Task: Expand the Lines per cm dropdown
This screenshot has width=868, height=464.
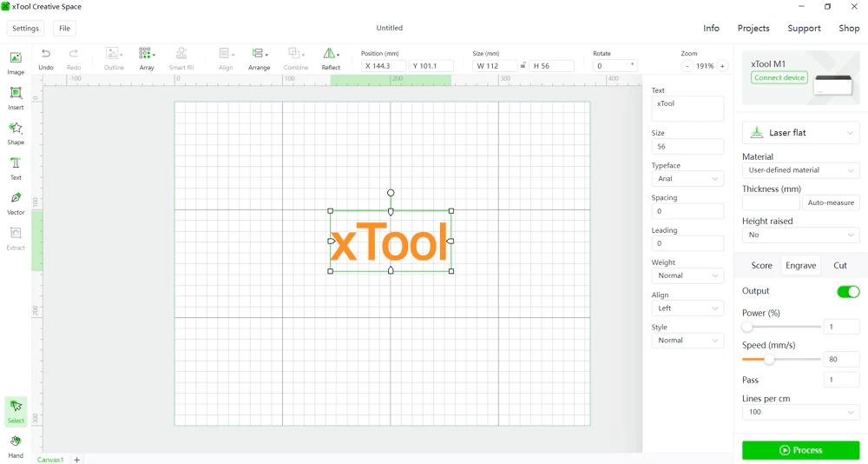Action: [800, 412]
